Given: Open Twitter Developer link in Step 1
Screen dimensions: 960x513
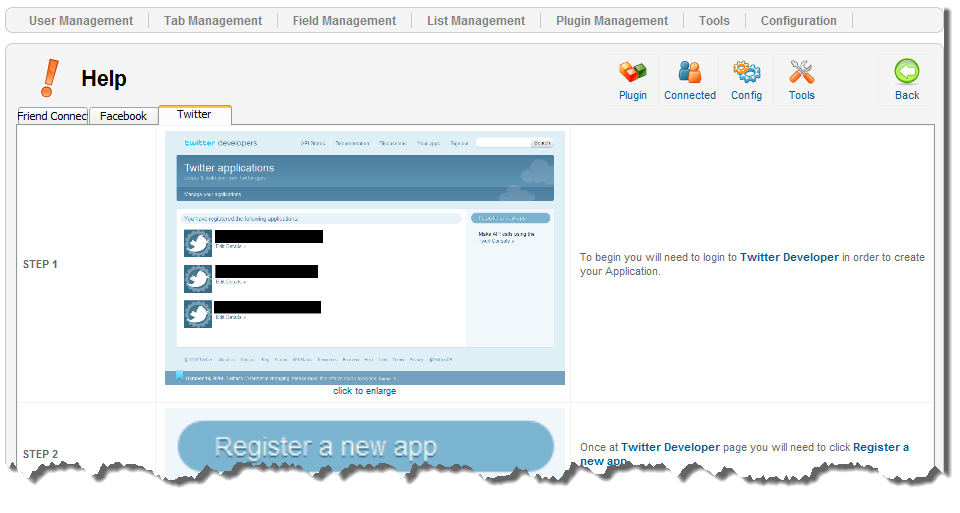Looking at the screenshot, I should [789, 257].
